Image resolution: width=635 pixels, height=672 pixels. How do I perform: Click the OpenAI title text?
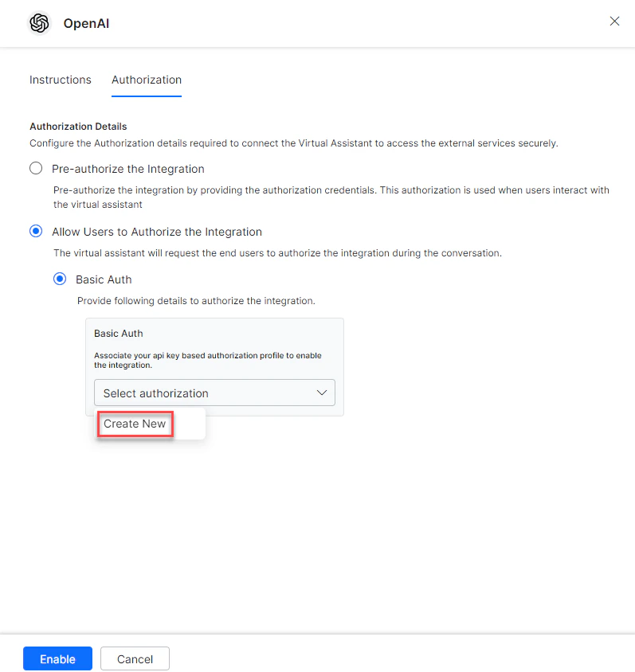86,24
